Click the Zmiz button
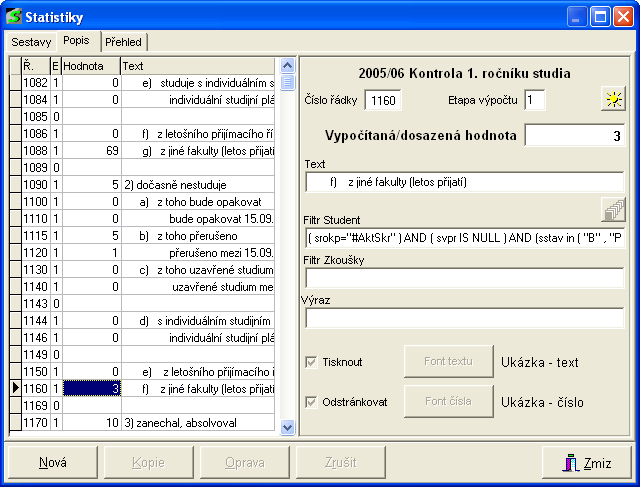This screenshot has height=487, width=640. tap(587, 462)
